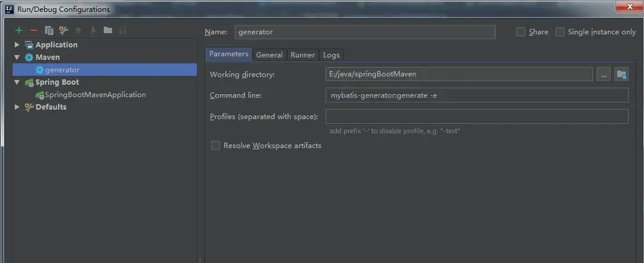
Task: Add a new configuration with plus icon
Action: [x=19, y=30]
